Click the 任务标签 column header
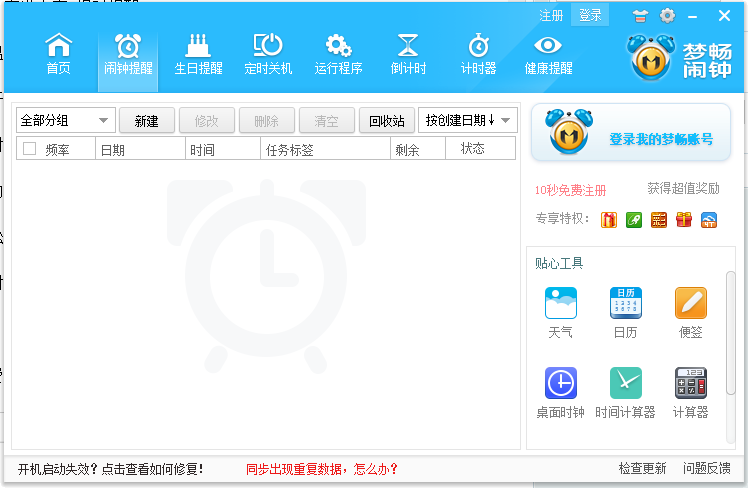 click(325, 148)
